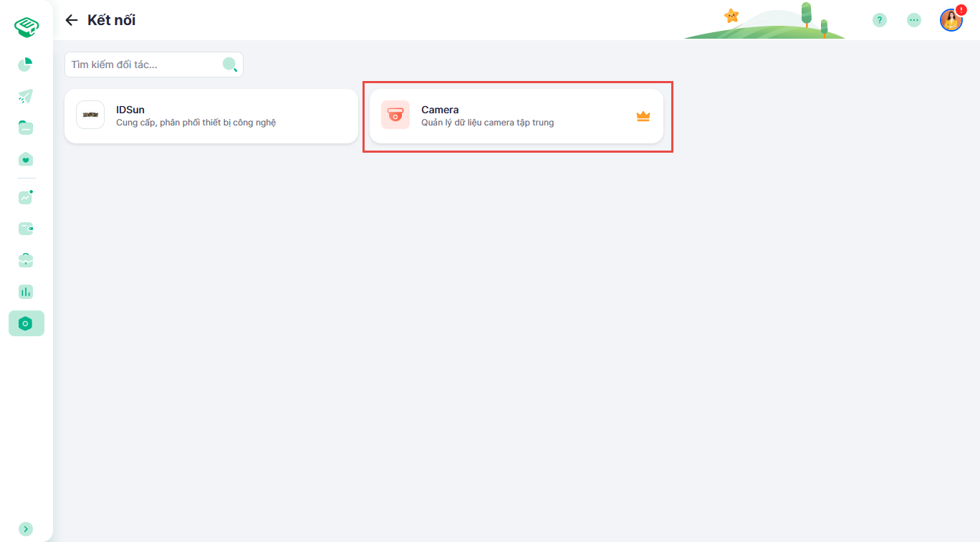This screenshot has height=542, width=980.
Task: Open the wallet icon in sidebar
Action: pos(26,229)
